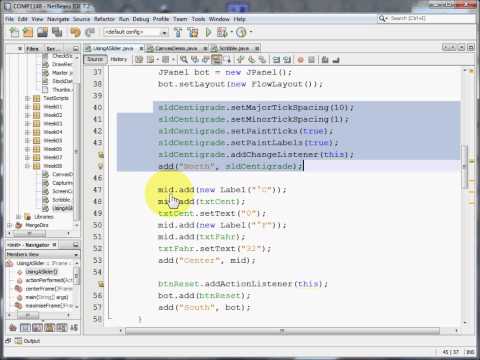This screenshot has height=360, width=480.
Task: Switch to the CanvasDemo.java tab
Action: pyautogui.click(x=177, y=49)
